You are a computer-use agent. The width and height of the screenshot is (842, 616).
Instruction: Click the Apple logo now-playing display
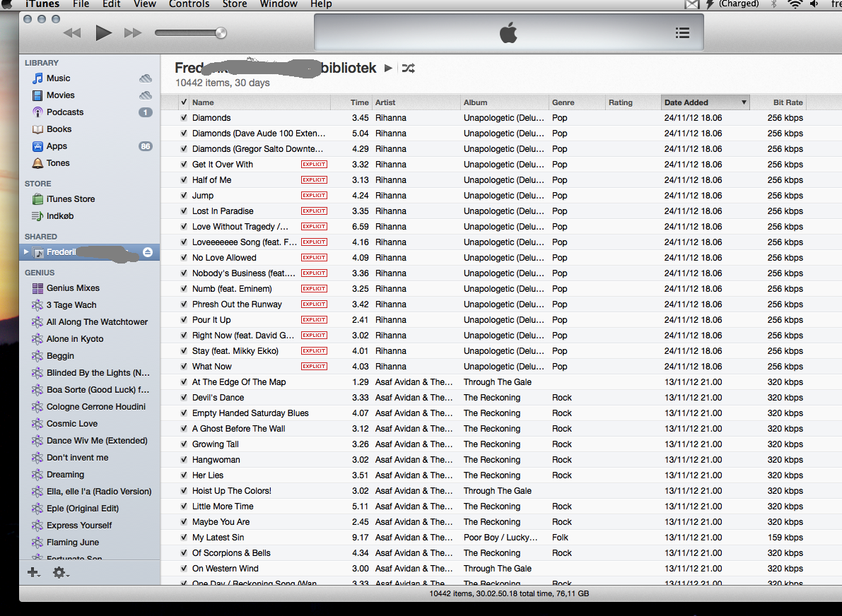point(508,32)
